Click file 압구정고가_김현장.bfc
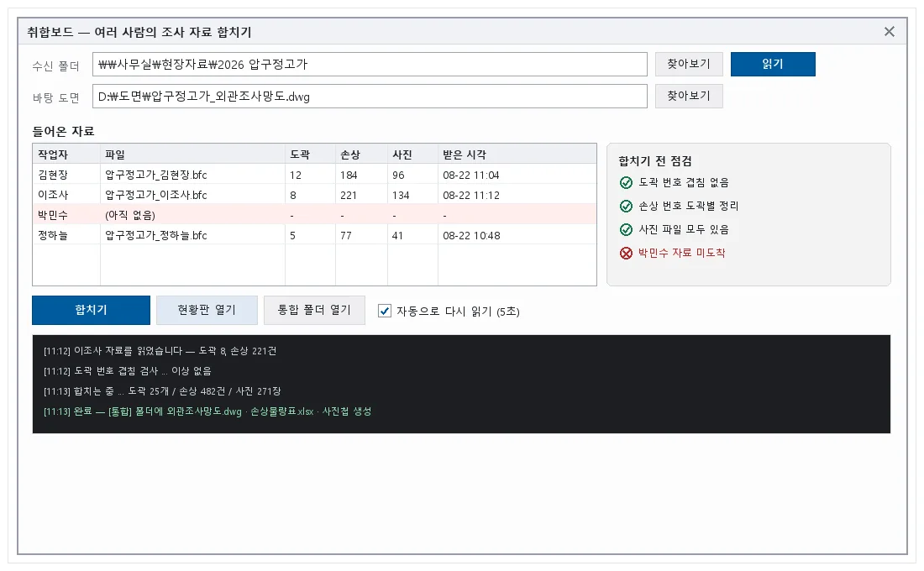Image resolution: width=924 pixels, height=571 pixels. point(156,175)
